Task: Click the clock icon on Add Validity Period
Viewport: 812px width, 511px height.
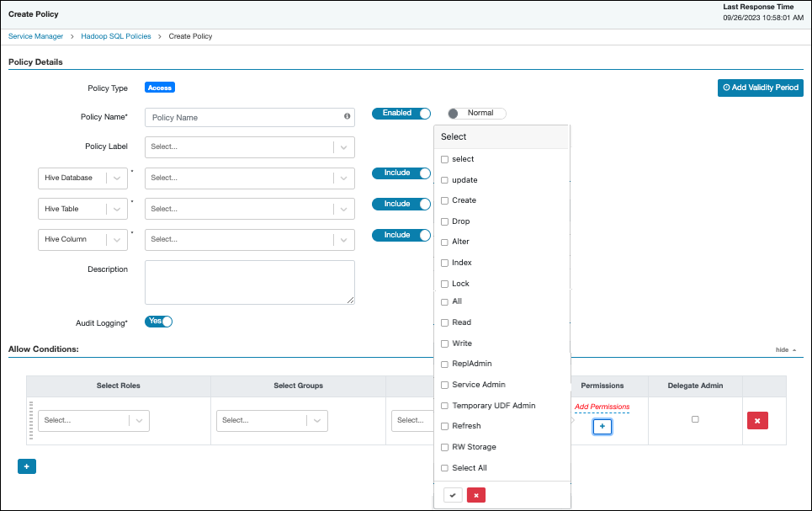Action: click(725, 88)
